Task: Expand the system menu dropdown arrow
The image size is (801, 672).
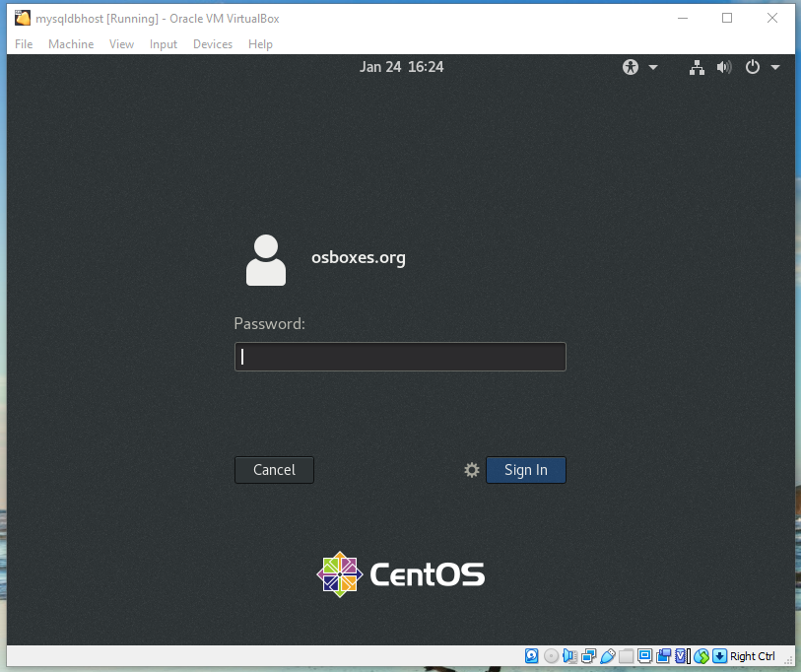Action: (775, 67)
